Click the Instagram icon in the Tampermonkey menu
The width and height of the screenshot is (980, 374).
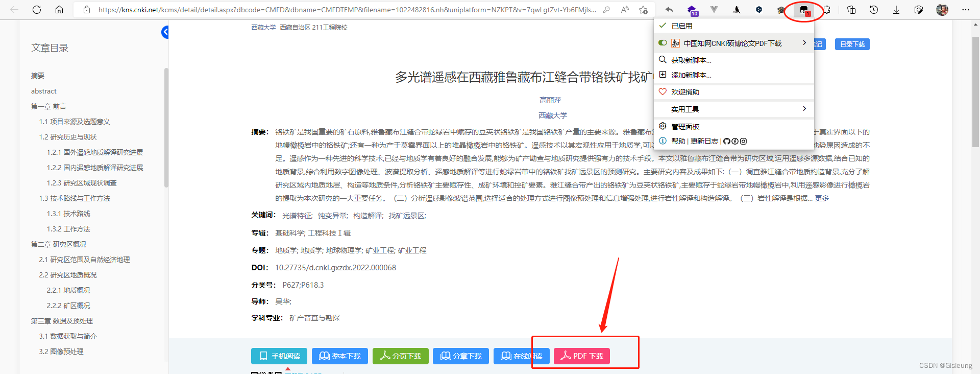pyautogui.click(x=743, y=141)
